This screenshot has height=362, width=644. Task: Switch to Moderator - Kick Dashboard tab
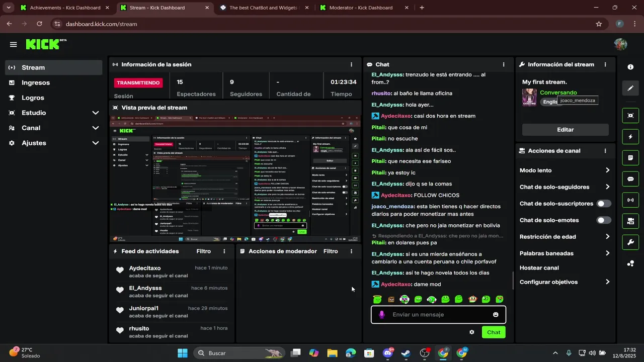click(x=365, y=8)
